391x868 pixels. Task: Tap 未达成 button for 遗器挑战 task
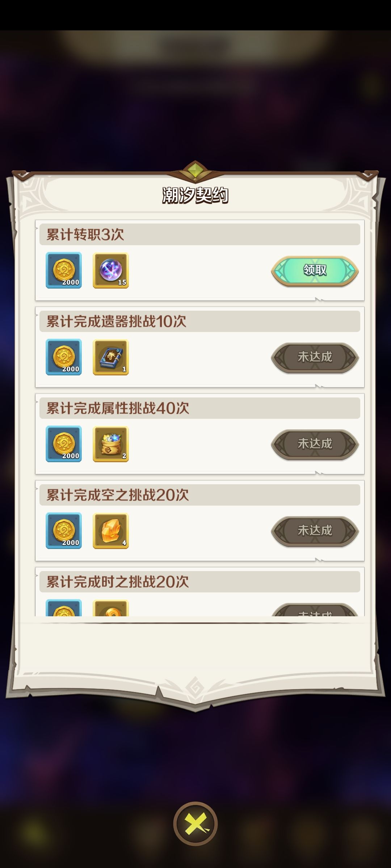pos(315,357)
